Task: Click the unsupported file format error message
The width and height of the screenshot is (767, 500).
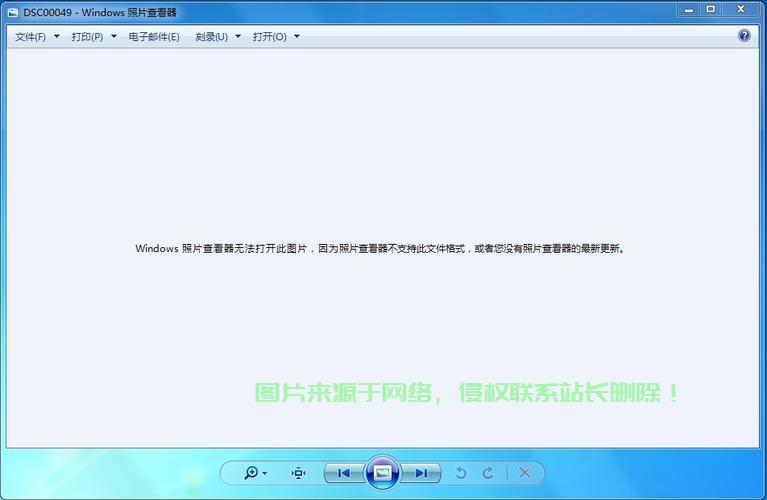Action: click(x=380, y=249)
